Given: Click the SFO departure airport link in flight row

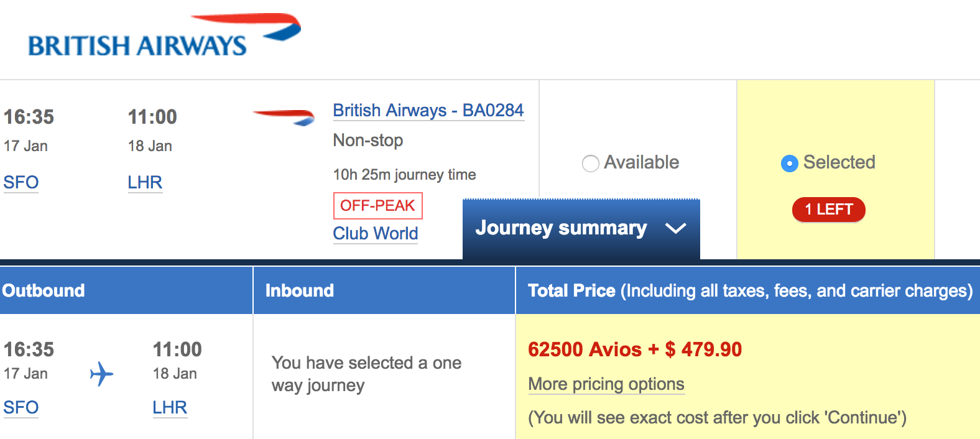Looking at the screenshot, I should coord(21,183).
